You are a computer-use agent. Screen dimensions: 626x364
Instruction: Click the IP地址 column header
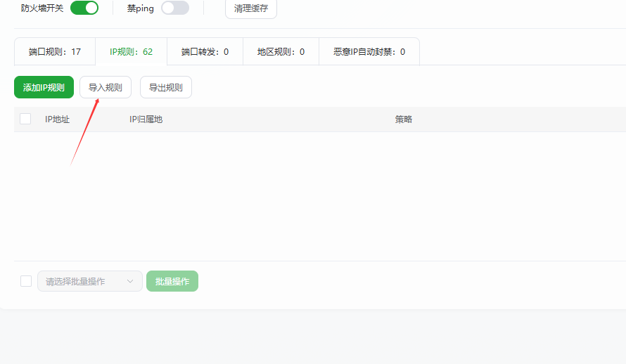click(58, 119)
